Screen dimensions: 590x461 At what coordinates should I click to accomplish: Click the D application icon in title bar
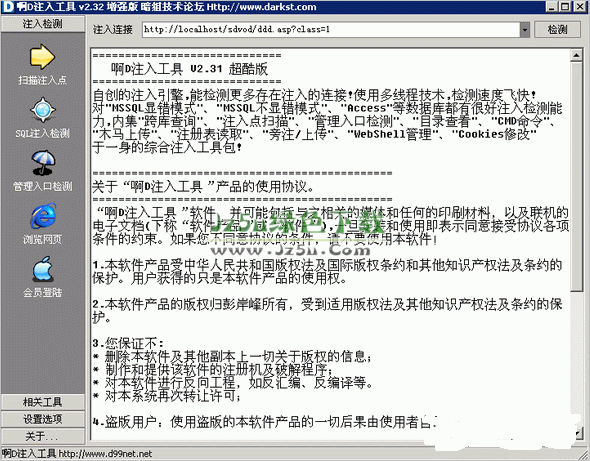8,7
